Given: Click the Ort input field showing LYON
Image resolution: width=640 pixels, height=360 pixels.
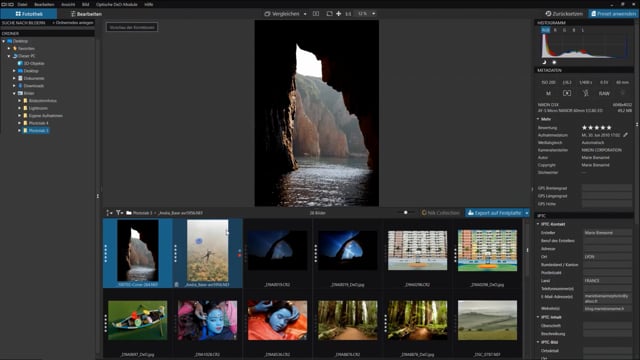Looking at the screenshot, I should (608, 257).
